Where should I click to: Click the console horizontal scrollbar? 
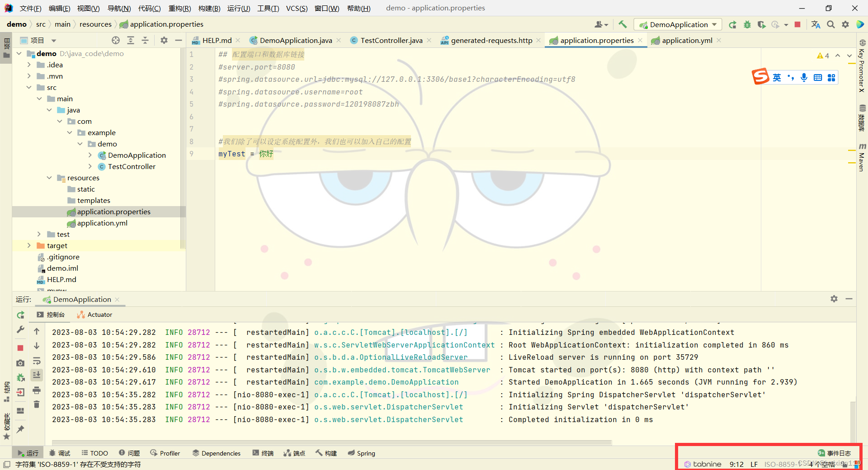[331, 442]
